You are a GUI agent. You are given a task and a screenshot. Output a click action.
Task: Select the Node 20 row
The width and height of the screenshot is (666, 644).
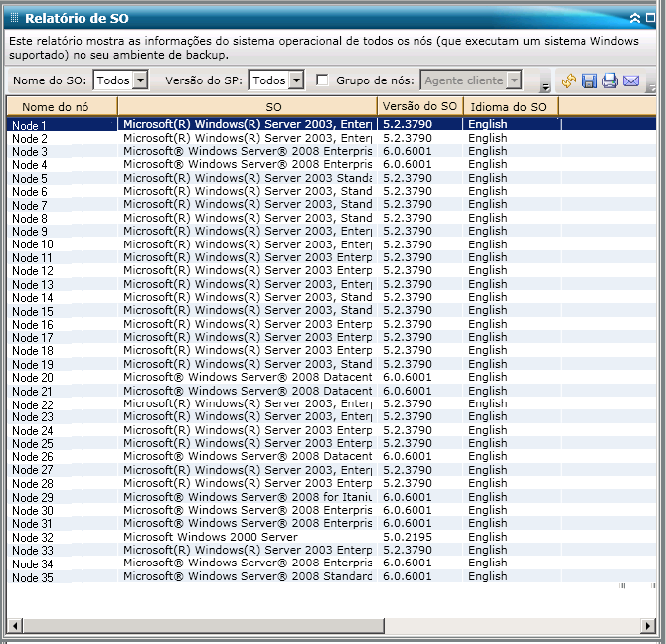coord(331,377)
